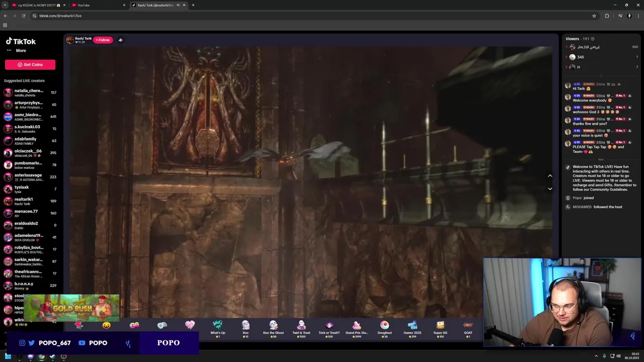Send the Gamer 2025 gift
The image size is (644, 362).
412,329
